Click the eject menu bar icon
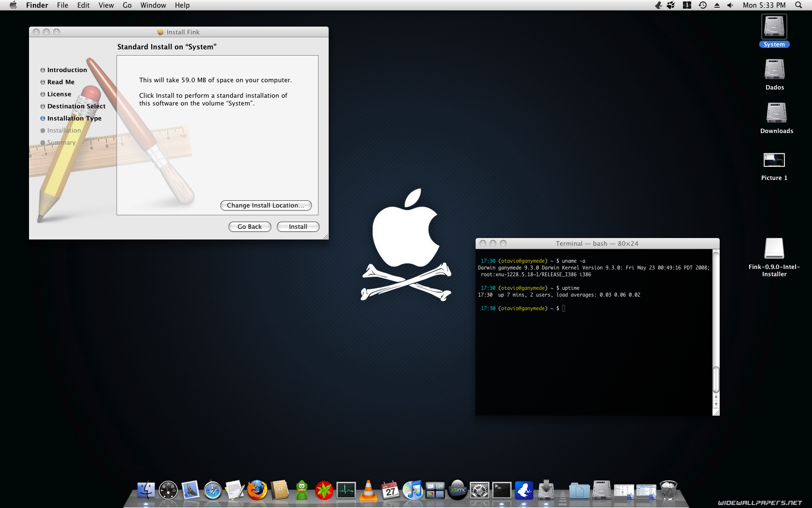 pos(717,5)
